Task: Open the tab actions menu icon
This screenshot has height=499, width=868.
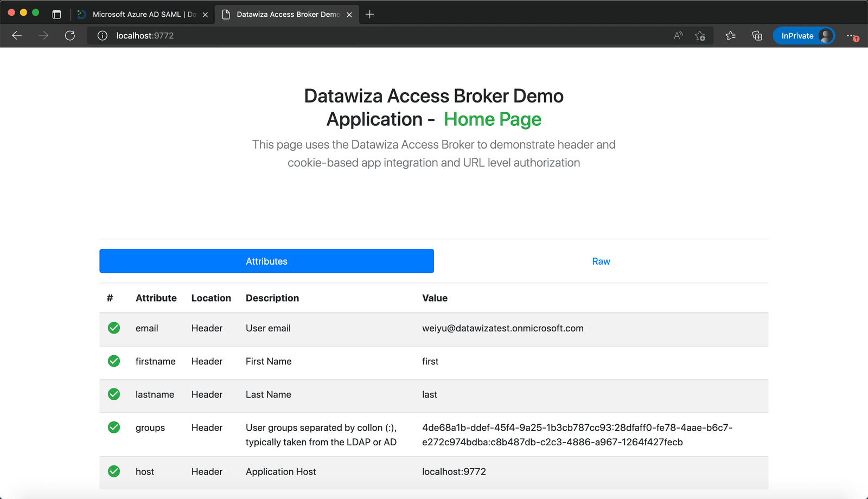Action: 56,15
